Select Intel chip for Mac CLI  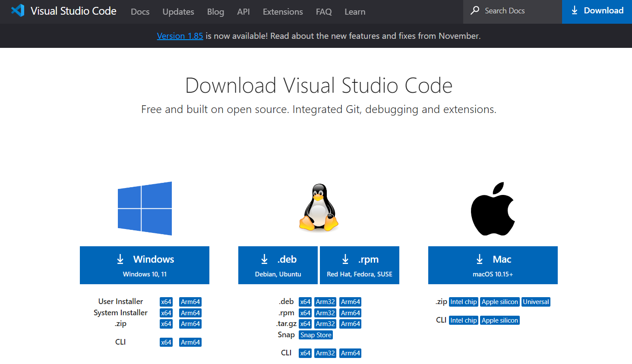(x=464, y=320)
